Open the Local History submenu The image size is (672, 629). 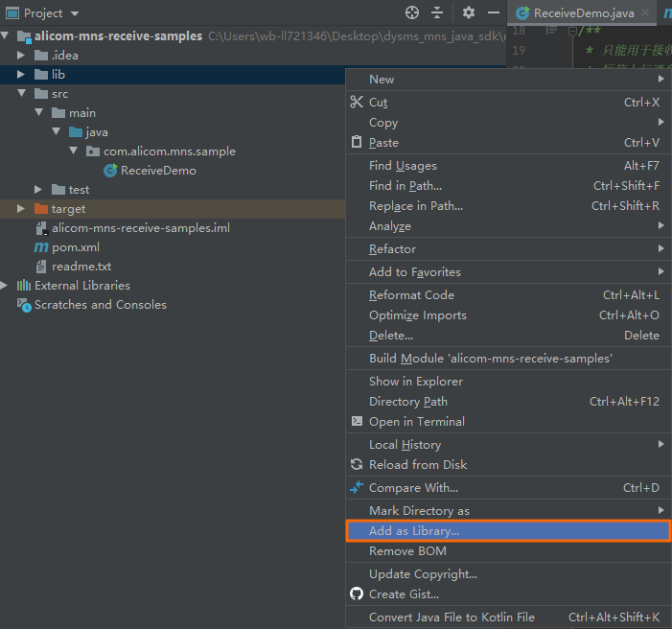click(508, 445)
